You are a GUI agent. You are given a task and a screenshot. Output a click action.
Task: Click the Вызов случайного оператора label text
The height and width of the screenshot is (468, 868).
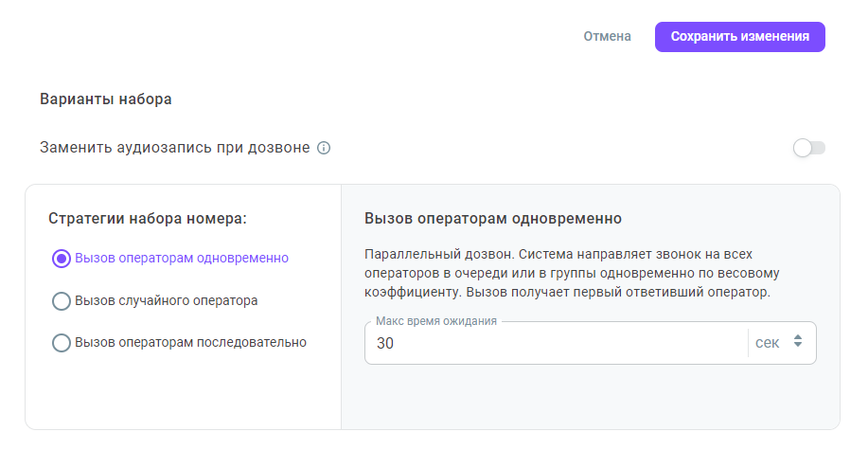point(166,300)
